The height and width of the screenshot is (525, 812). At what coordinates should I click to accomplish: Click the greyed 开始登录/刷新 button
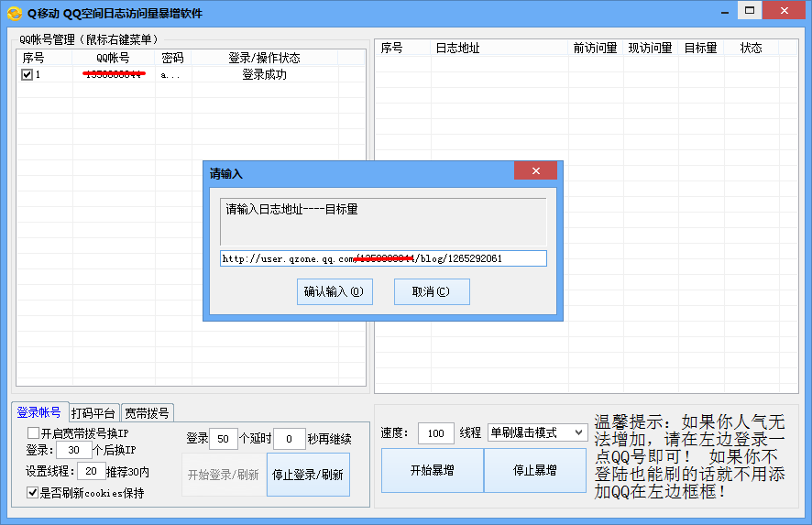224,475
